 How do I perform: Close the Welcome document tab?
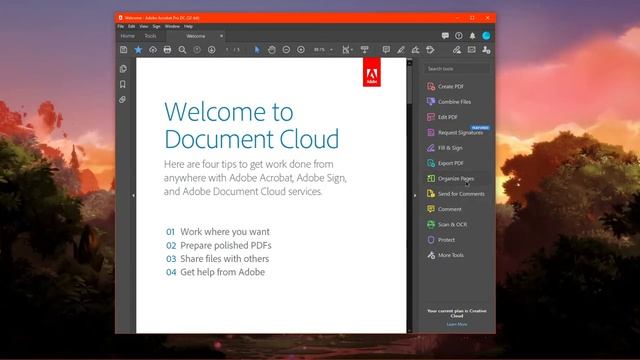221,36
